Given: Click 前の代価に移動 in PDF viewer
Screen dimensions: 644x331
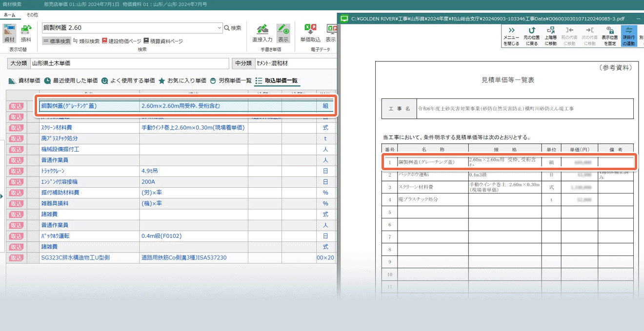Looking at the screenshot, I should [569, 36].
